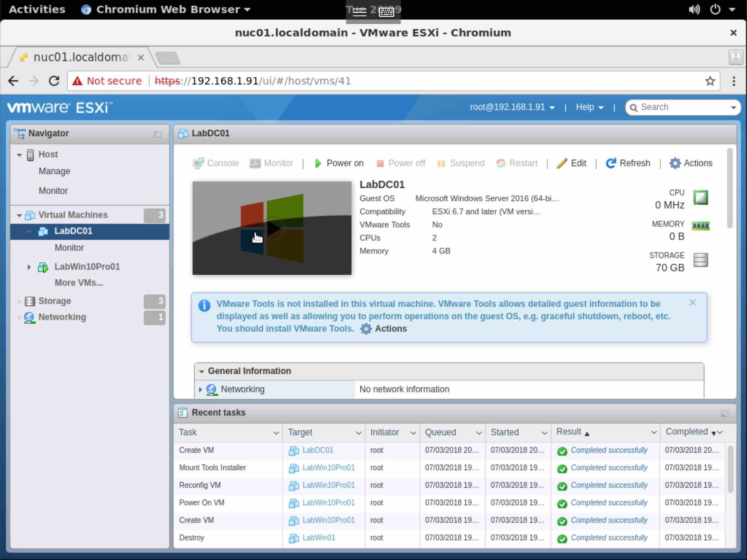Sort by the Result column header
The image size is (747, 560).
pos(569,432)
